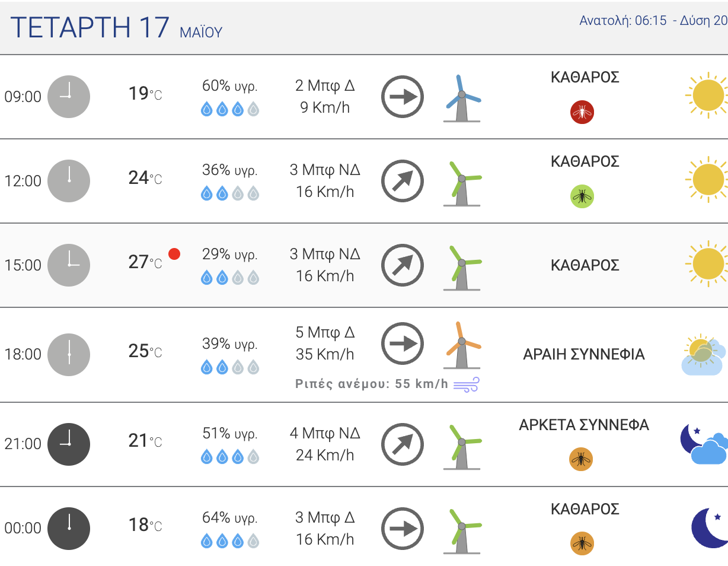728x566 pixels.
Task: Click the wind direction arrow at 15:00
Action: (403, 265)
